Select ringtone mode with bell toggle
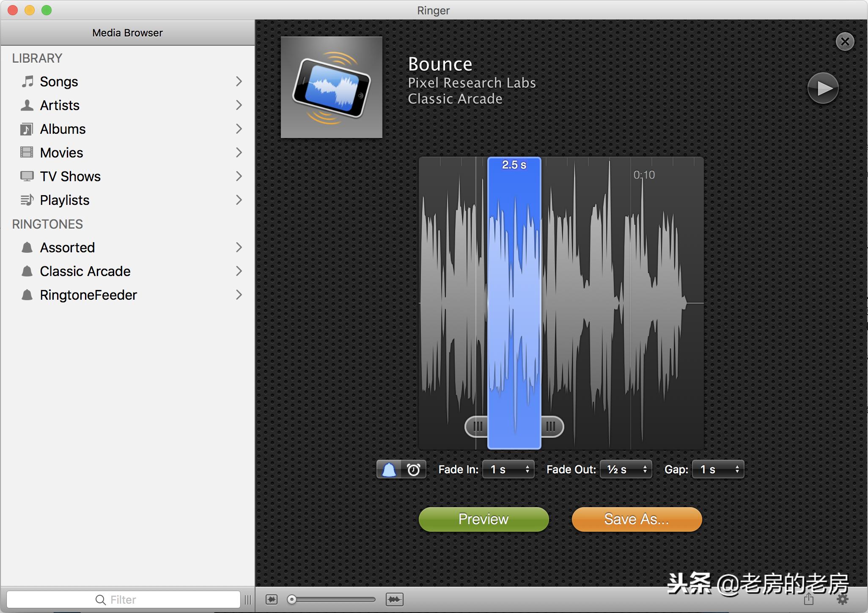Screen dimensions: 868x613 (x=389, y=469)
